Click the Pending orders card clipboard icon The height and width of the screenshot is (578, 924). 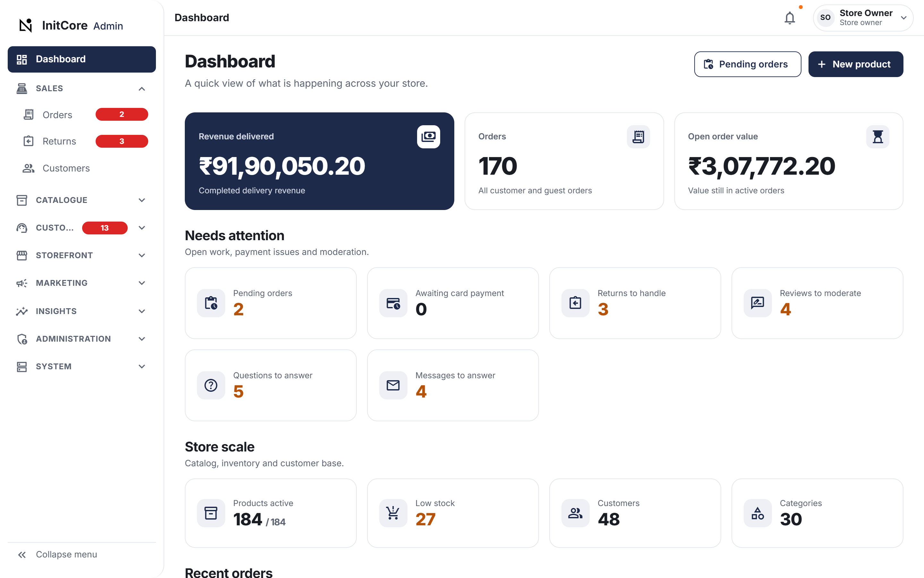(x=211, y=303)
